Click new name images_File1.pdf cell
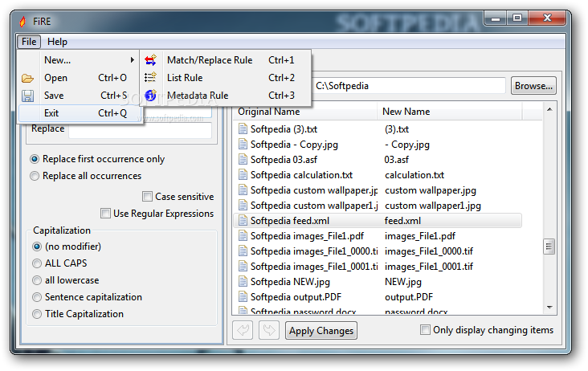This screenshot has height=371, width=588. 420,236
